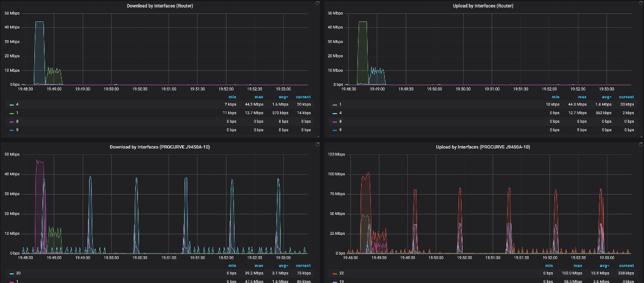
Task: Toggle series 9 label in Router download legend
Action: pos(17,130)
